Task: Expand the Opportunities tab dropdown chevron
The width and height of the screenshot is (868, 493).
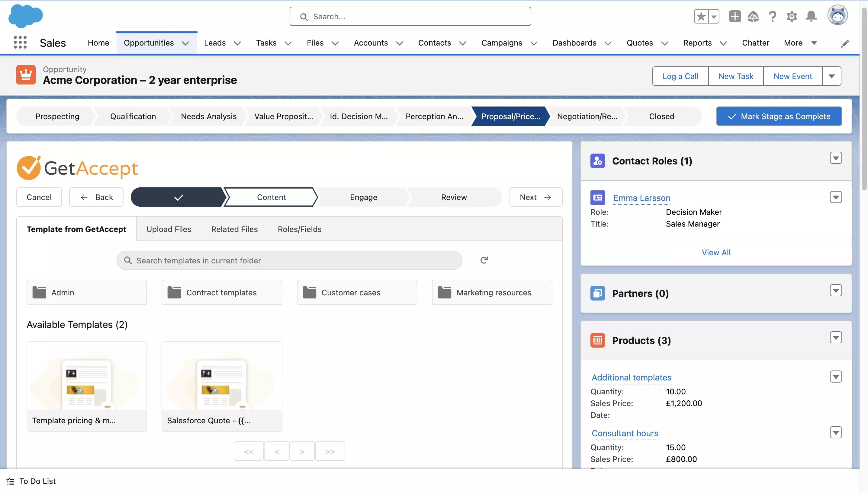Action: click(x=185, y=43)
